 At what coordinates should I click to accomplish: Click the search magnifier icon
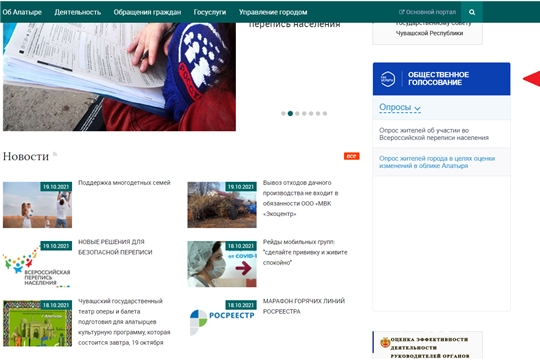(472, 12)
